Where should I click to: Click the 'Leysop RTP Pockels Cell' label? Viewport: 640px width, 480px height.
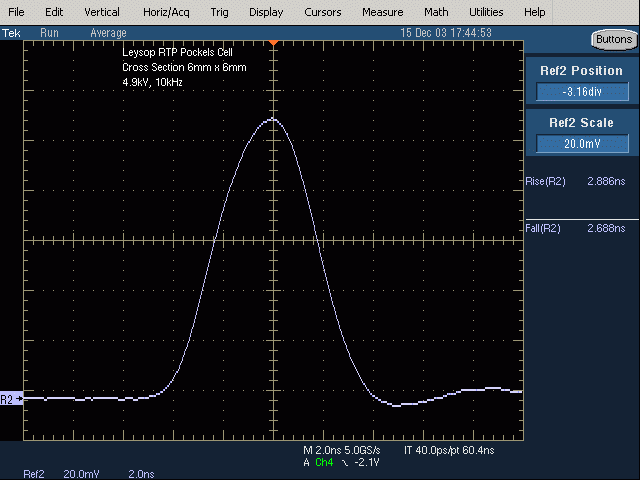click(x=178, y=52)
